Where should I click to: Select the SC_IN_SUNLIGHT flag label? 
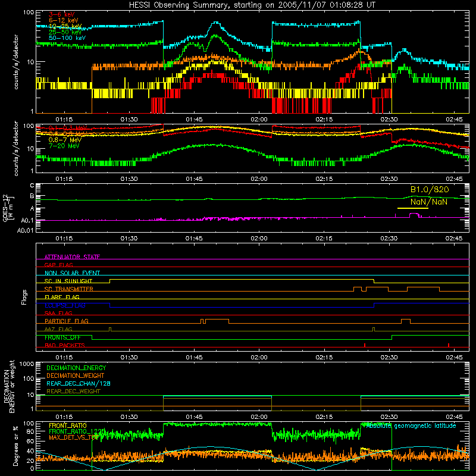[68, 281]
